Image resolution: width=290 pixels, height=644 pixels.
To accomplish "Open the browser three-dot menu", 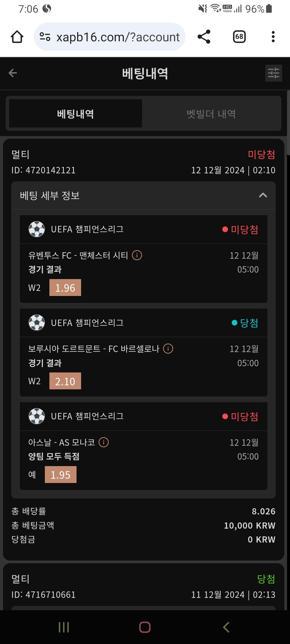I will point(273,37).
